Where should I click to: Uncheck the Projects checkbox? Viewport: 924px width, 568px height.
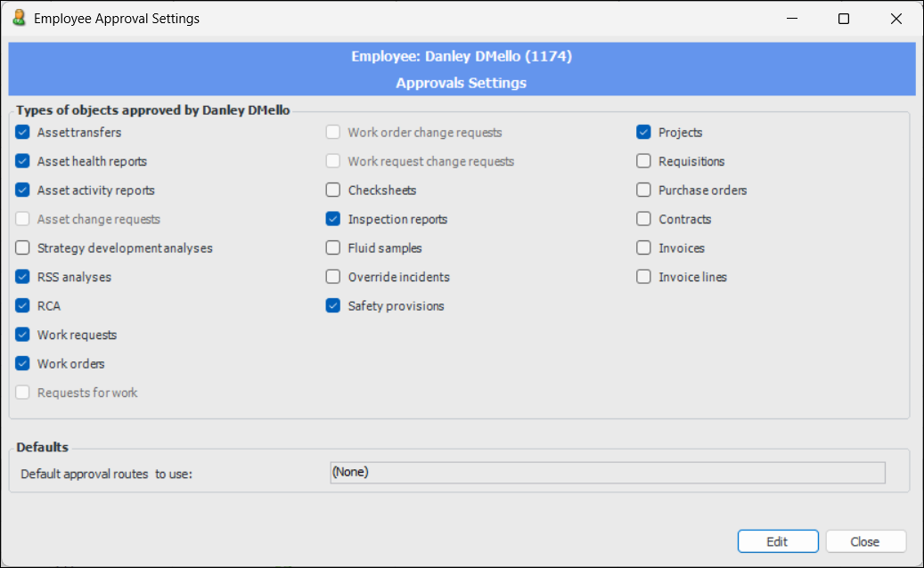[643, 133]
